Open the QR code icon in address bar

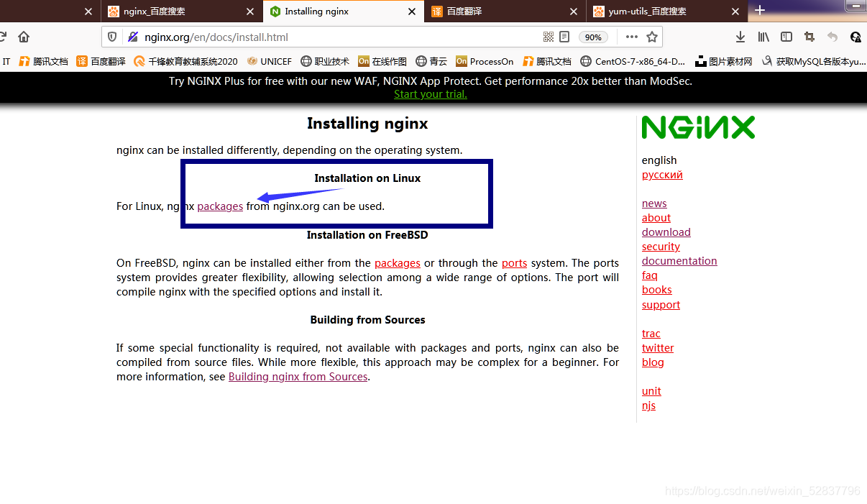(x=549, y=37)
